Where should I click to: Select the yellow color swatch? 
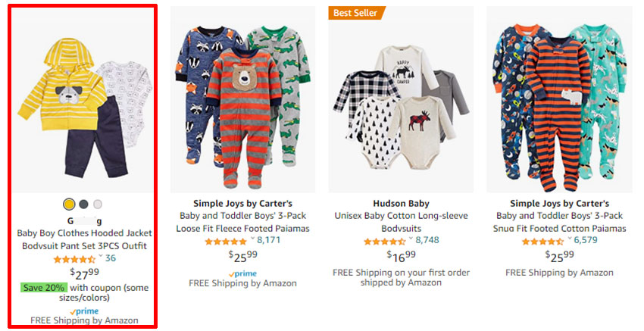(70, 204)
